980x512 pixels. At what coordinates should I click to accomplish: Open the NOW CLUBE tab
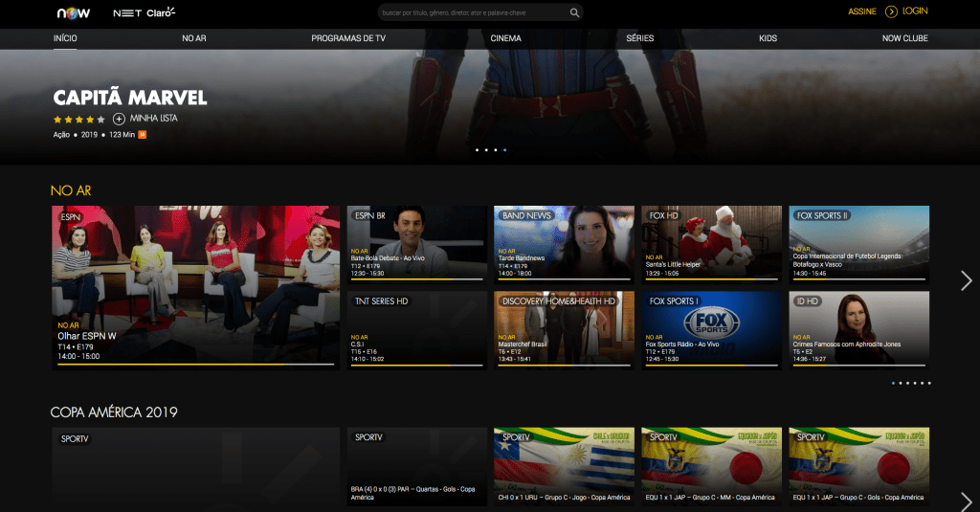905,38
